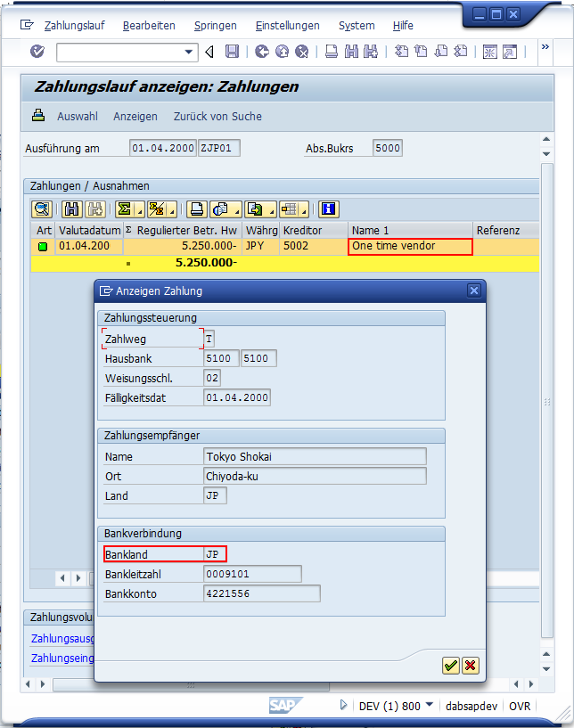This screenshot has width=574, height=728.
Task: Open the System menu
Action: (x=357, y=26)
